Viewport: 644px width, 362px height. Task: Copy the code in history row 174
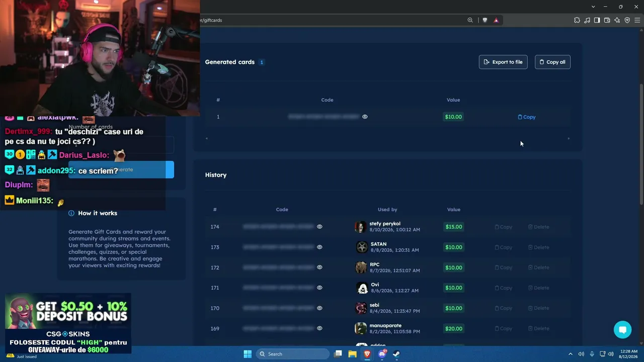pos(503,227)
